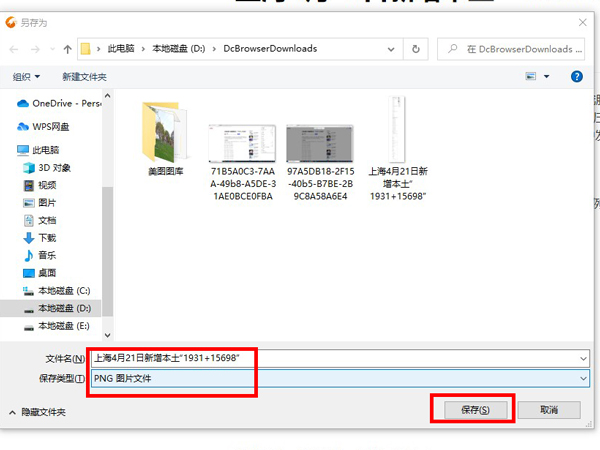Change the view layout icon

531,77
